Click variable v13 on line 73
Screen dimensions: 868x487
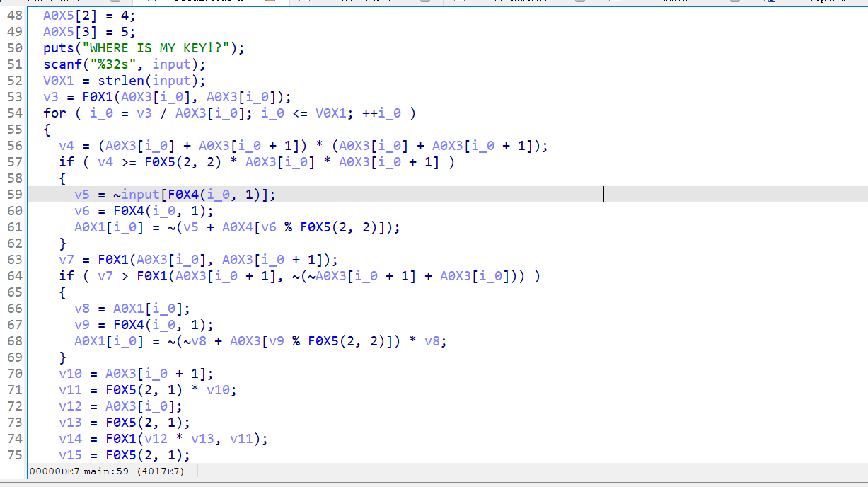pyautogui.click(x=70, y=423)
